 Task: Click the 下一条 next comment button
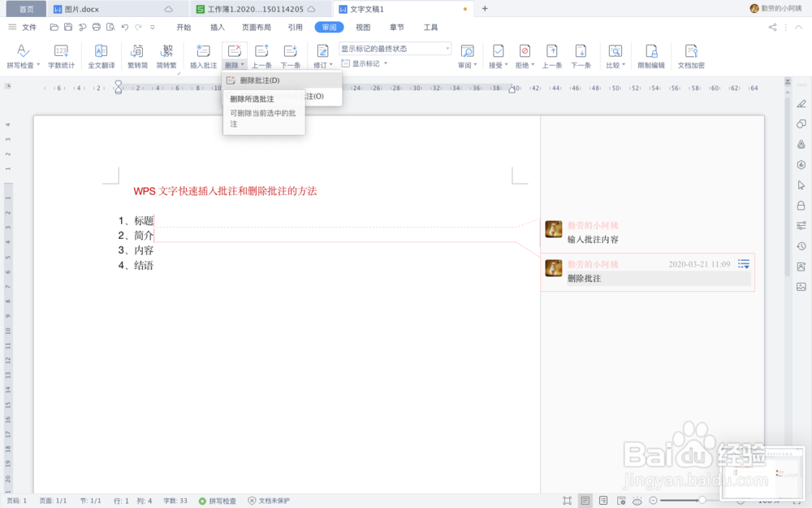292,54
